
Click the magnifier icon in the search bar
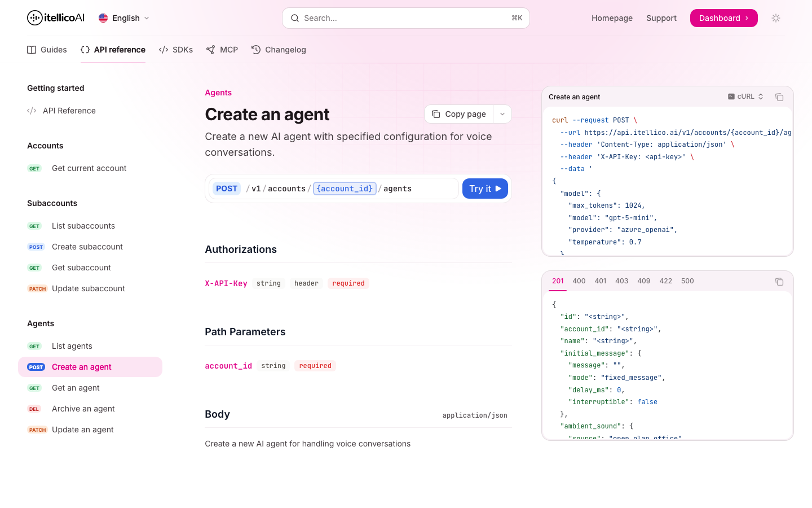295,17
